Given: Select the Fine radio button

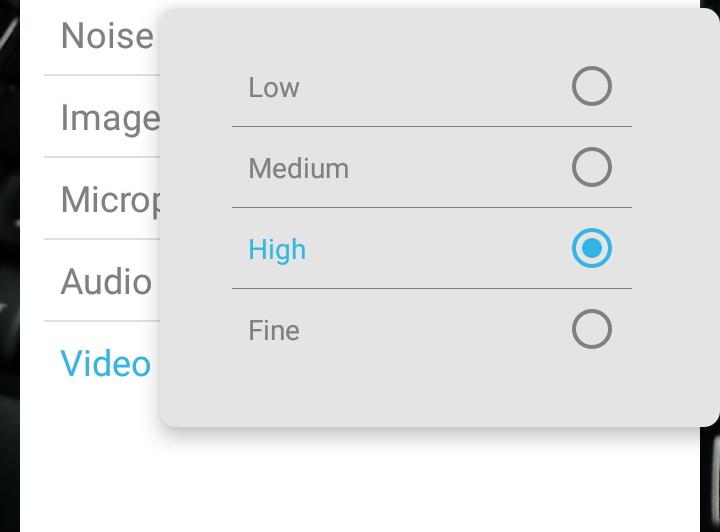Looking at the screenshot, I should pyautogui.click(x=591, y=330).
